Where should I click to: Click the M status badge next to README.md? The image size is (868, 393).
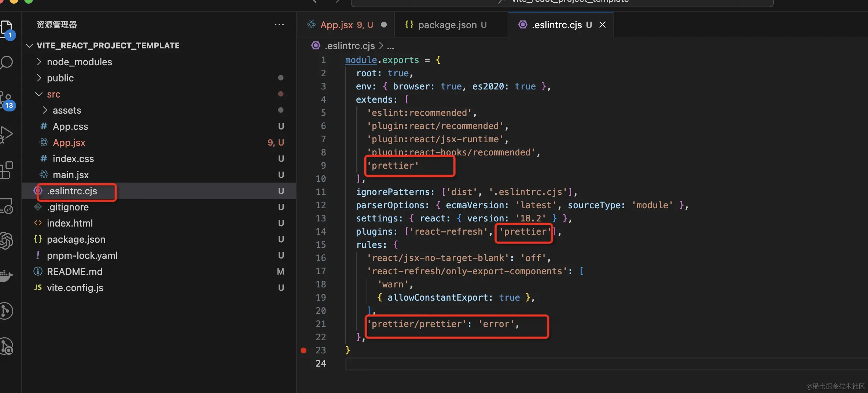click(280, 271)
